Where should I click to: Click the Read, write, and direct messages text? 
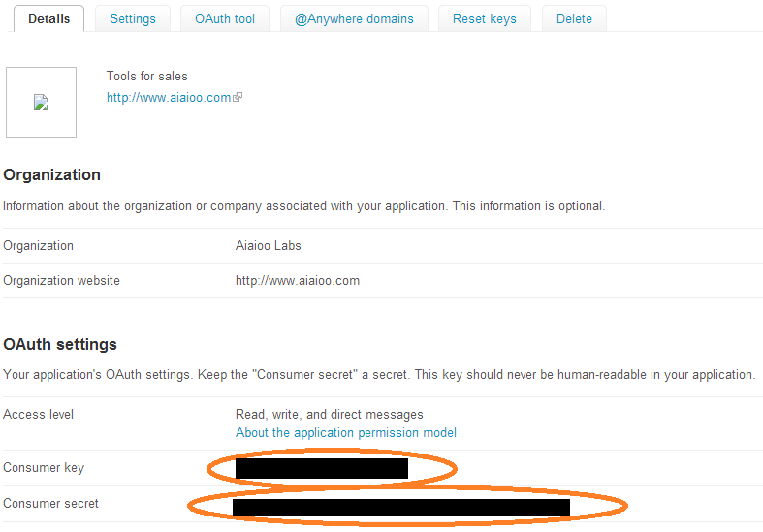point(330,415)
